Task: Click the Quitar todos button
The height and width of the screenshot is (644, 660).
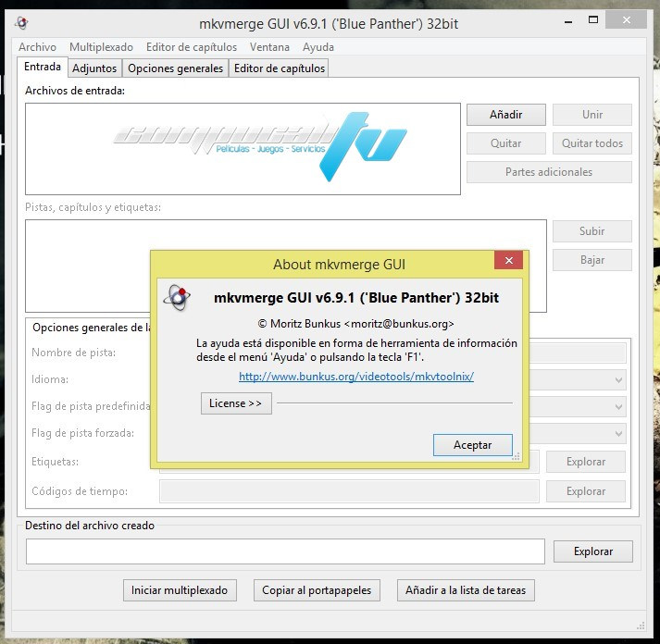Action: point(592,143)
